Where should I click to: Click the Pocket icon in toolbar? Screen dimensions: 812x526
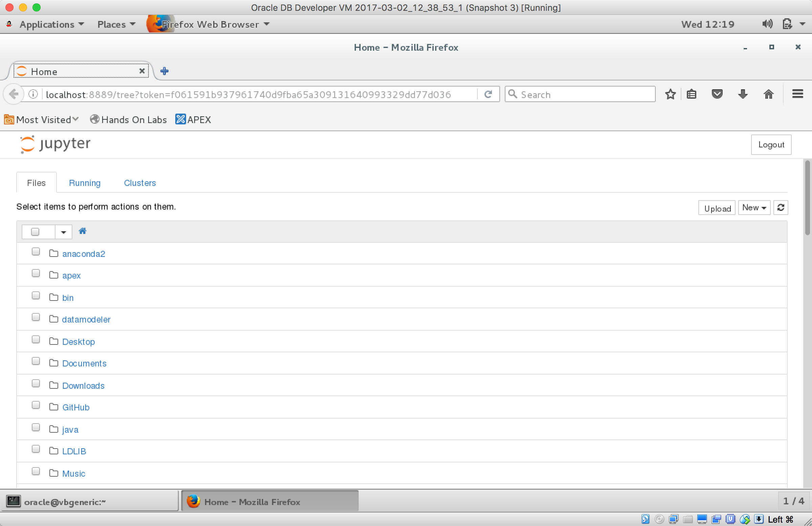click(717, 94)
